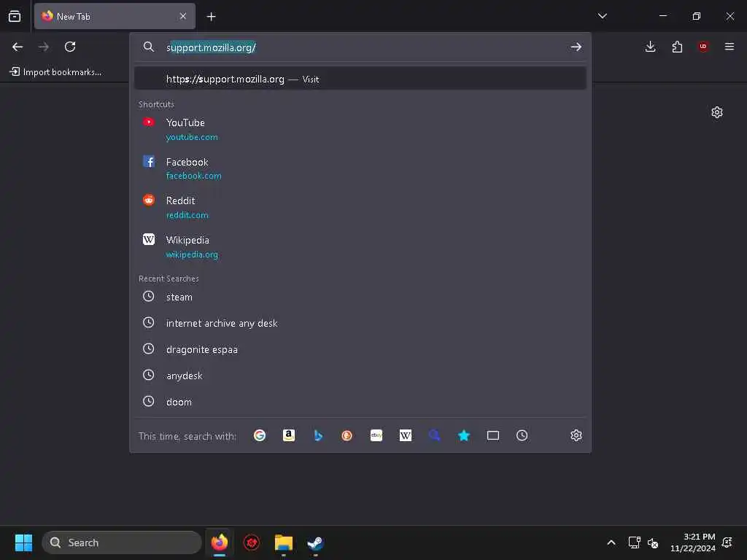Search this time with the blue magnifier engine
Viewport: 747px width, 560px height.
pyautogui.click(x=435, y=435)
